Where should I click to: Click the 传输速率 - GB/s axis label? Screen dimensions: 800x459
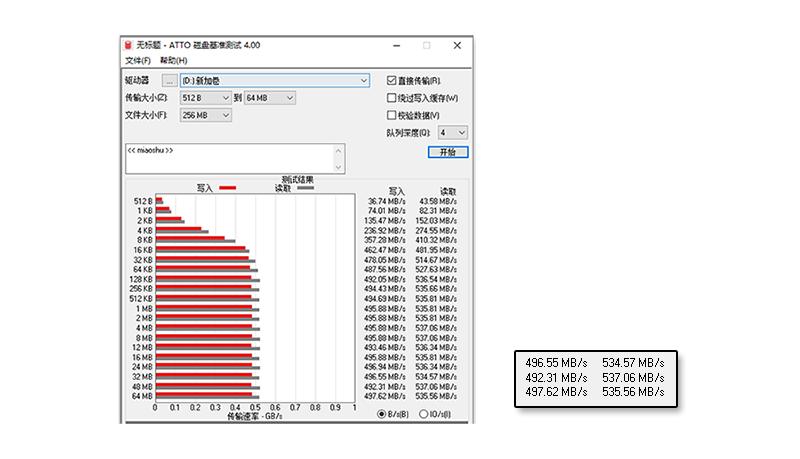(255, 416)
